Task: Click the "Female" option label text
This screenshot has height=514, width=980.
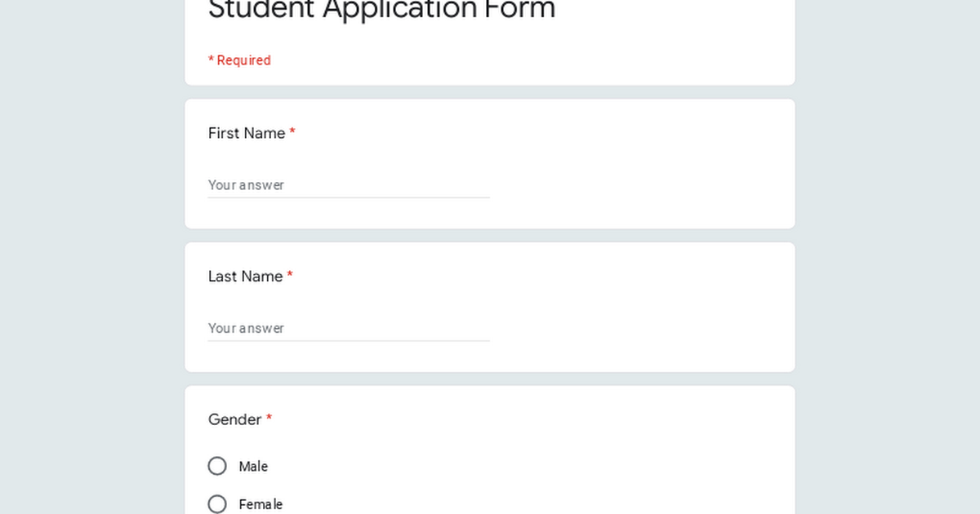Action: (x=261, y=504)
